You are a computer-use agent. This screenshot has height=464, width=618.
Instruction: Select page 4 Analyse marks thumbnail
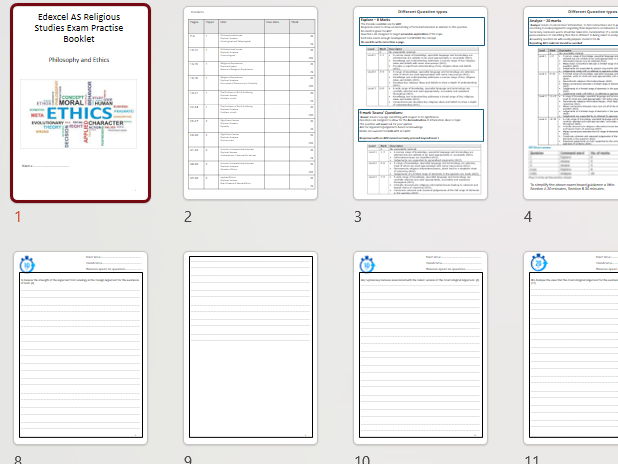pos(571,103)
